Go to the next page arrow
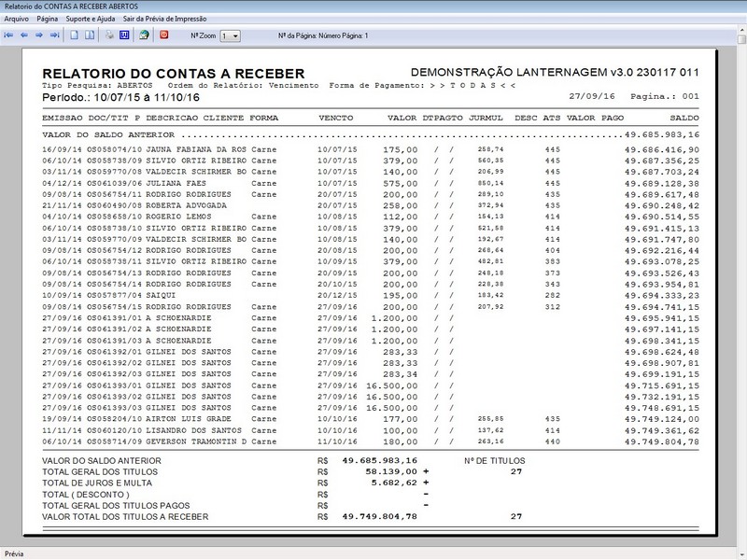The width and height of the screenshot is (747, 560). pos(39,35)
